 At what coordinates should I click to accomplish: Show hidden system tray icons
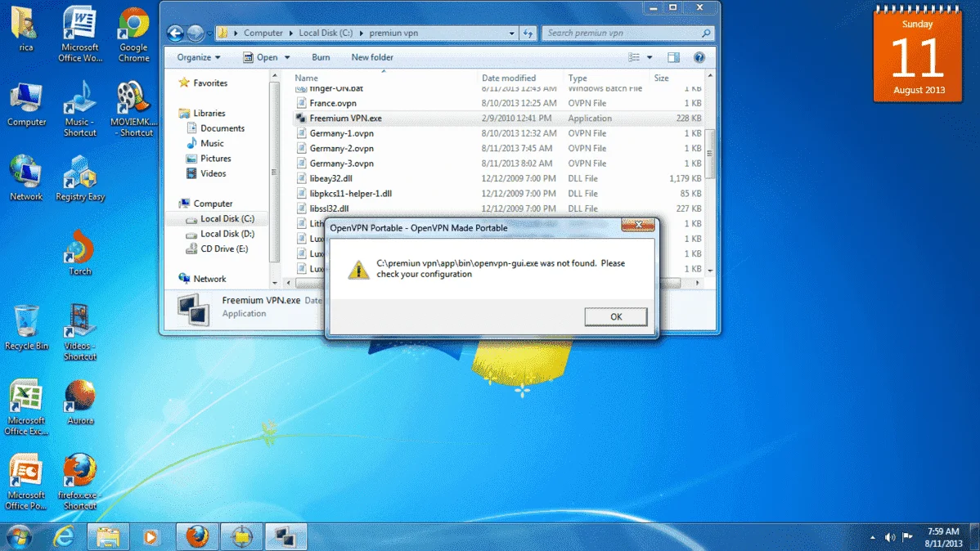(x=873, y=537)
